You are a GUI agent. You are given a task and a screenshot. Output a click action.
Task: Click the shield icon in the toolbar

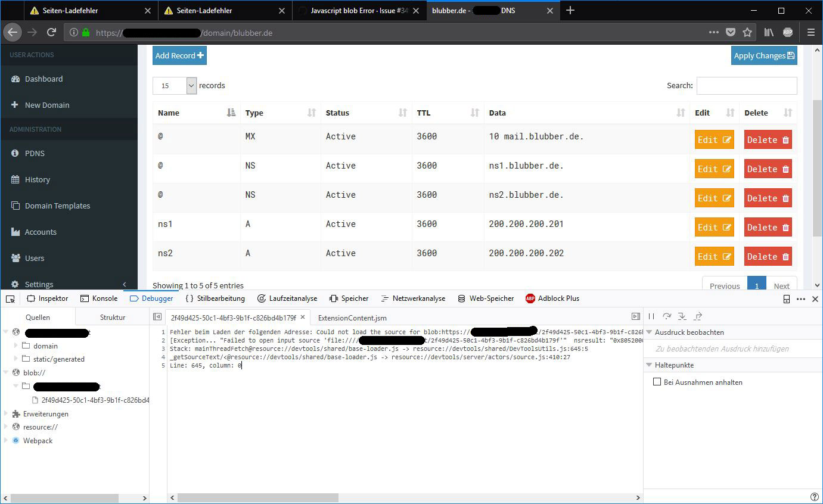point(731,32)
